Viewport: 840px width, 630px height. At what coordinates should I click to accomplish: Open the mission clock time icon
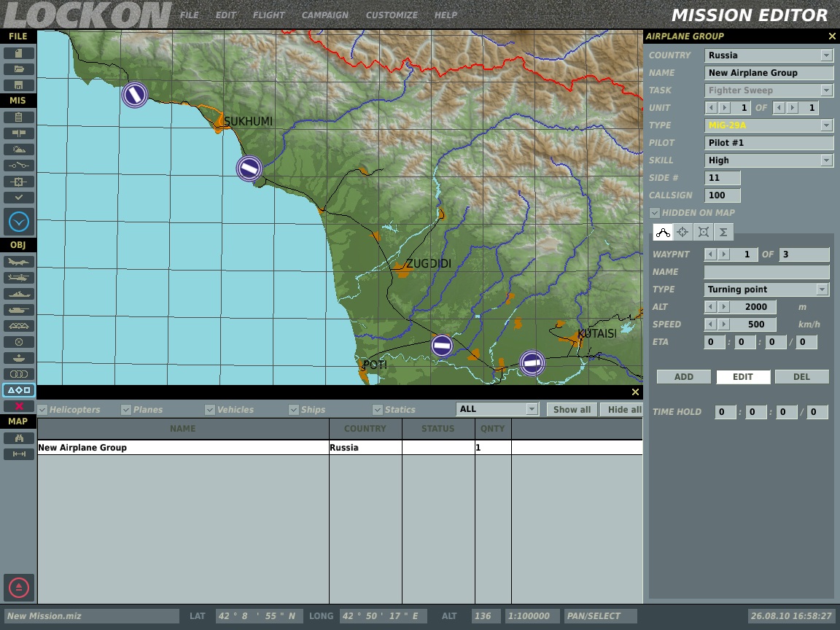click(19, 222)
